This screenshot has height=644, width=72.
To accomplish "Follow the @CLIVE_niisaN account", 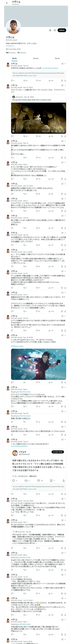I will 62,30.
